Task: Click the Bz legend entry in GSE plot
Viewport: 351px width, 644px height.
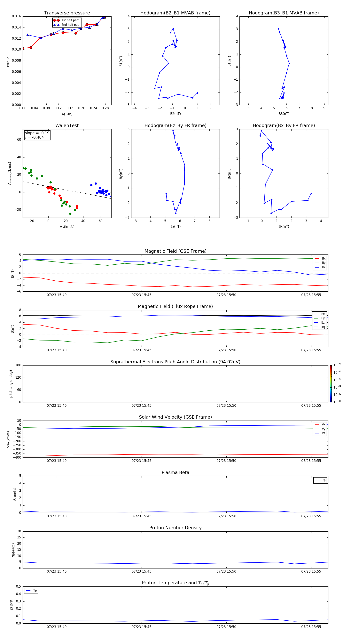Action: 320,267
